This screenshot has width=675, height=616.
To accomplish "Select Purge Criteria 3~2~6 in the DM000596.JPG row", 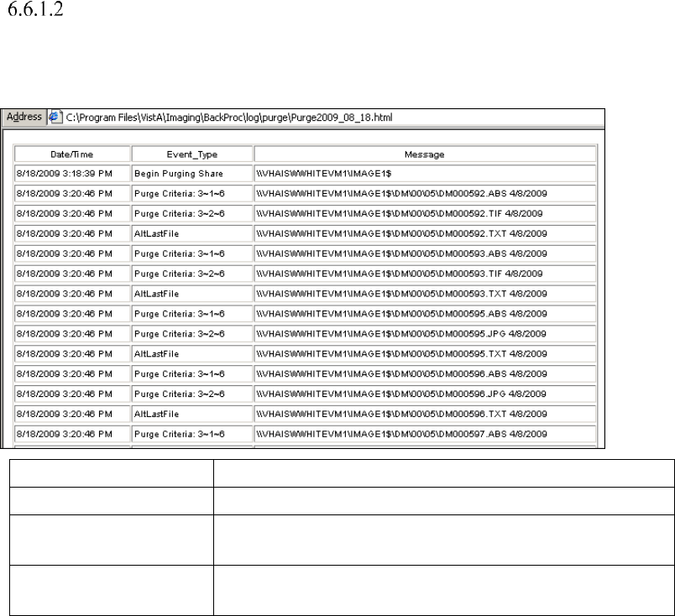I will 192,394.
